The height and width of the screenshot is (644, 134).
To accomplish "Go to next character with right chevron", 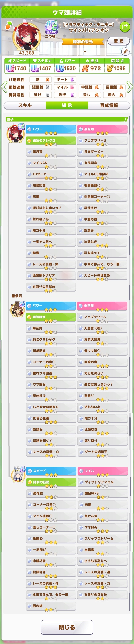I will 130,87.
